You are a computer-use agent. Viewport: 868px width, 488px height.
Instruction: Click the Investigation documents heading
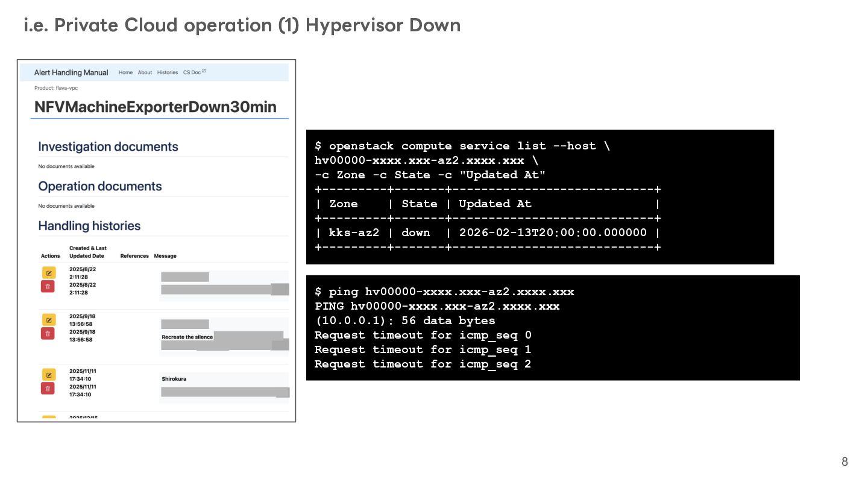pyautogui.click(x=108, y=147)
